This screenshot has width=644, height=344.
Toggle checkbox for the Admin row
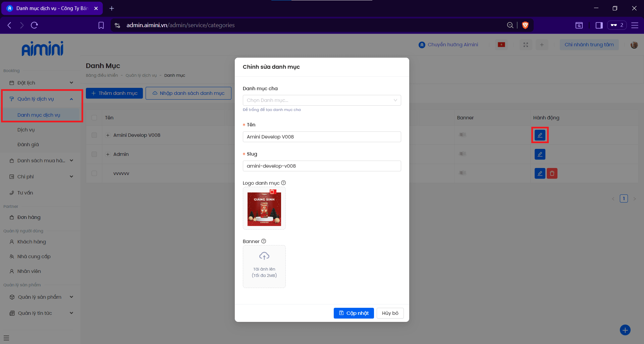(x=94, y=154)
